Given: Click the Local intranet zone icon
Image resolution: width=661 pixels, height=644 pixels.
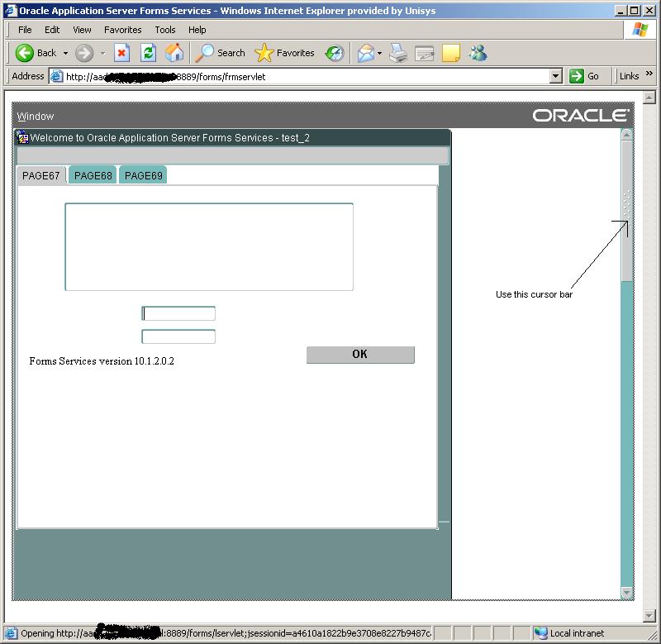Looking at the screenshot, I should [540, 633].
